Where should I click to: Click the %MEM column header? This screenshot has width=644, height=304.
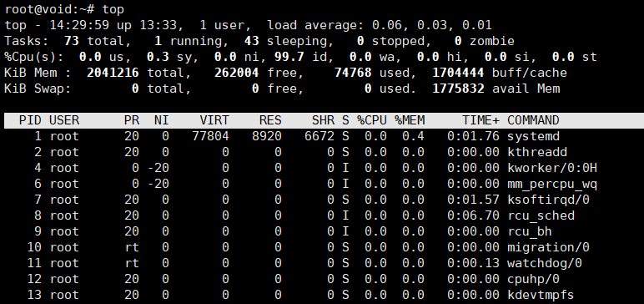tap(410, 120)
